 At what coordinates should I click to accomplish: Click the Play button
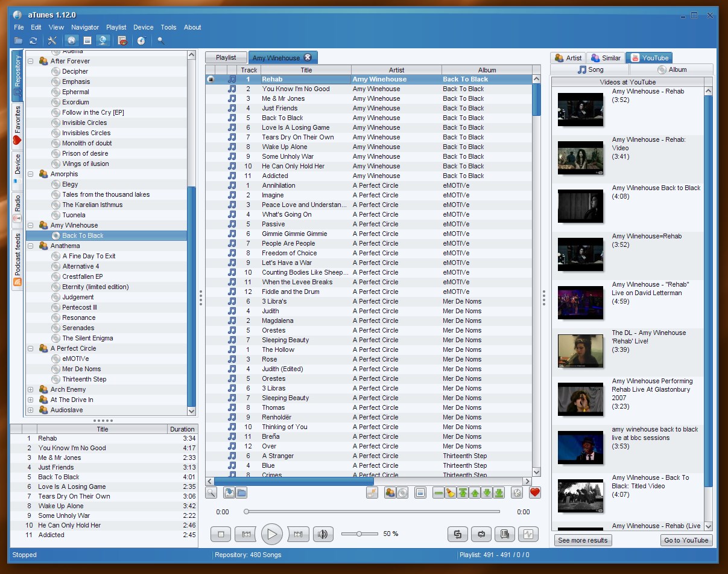271,534
